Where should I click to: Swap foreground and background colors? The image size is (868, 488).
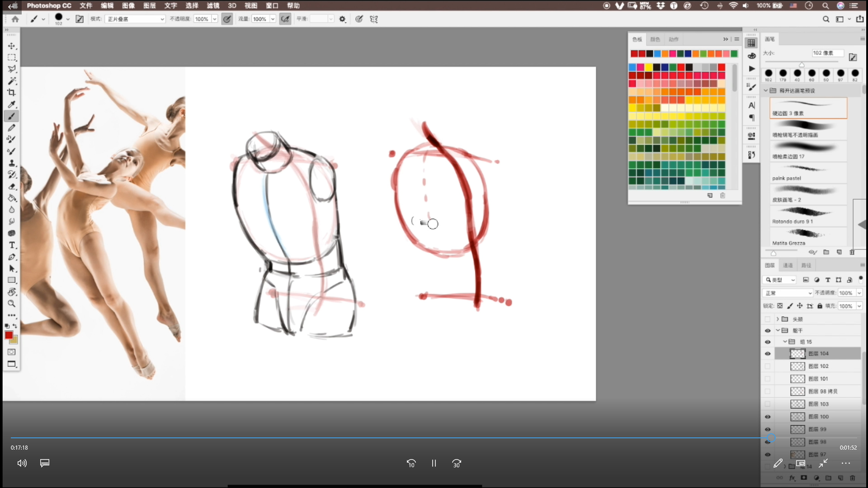pyautogui.click(x=15, y=326)
